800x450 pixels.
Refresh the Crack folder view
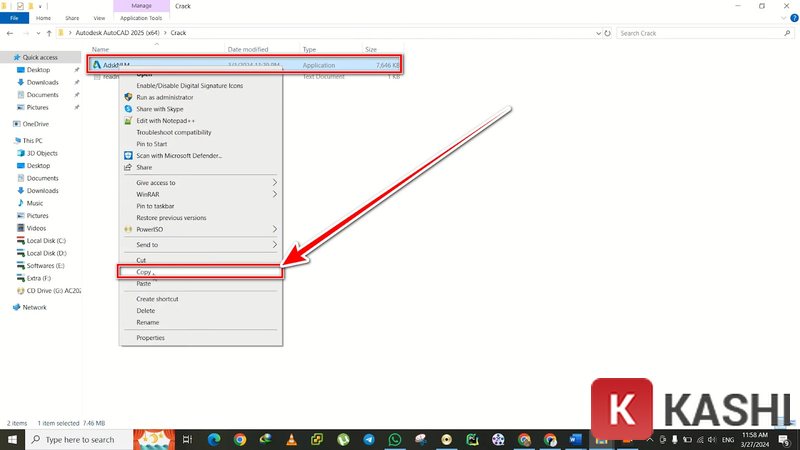pyautogui.click(x=607, y=33)
